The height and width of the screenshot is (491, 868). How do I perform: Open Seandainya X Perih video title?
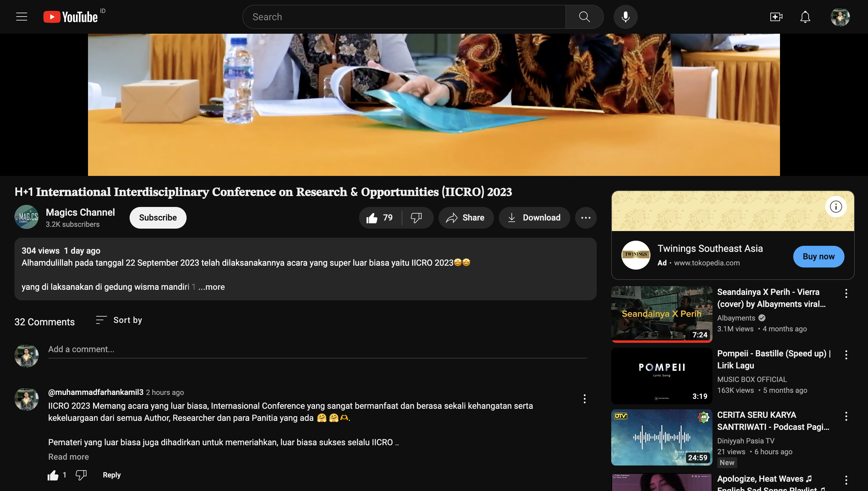tap(771, 298)
